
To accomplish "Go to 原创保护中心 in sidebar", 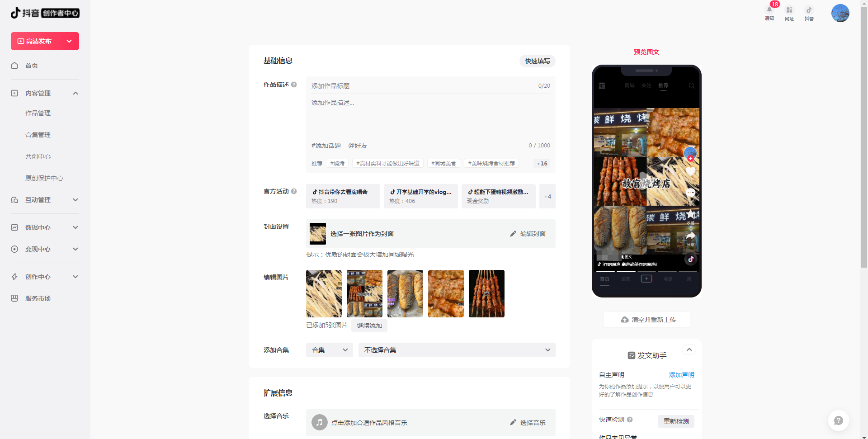I will (44, 178).
